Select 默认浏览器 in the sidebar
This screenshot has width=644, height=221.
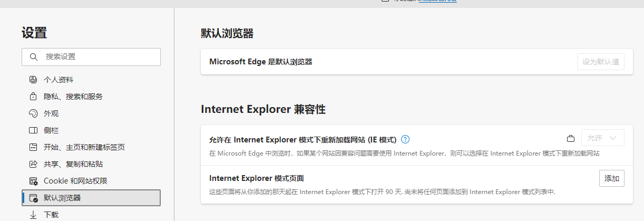click(91, 198)
